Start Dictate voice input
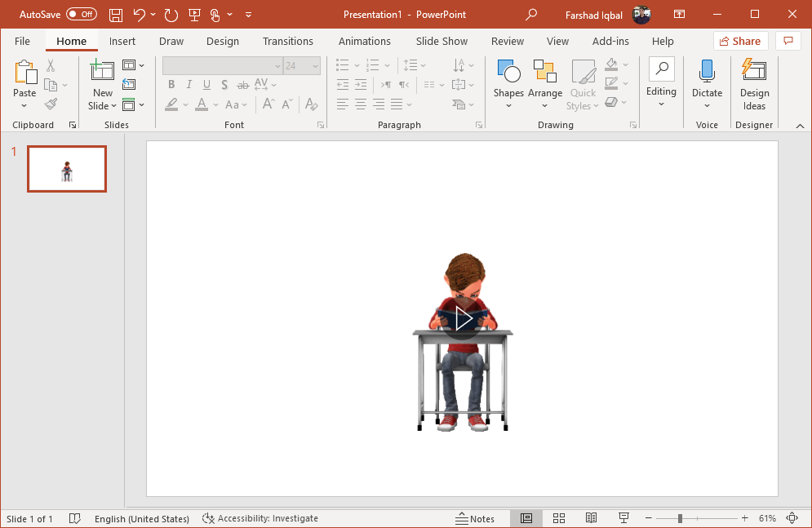812x528 pixels. coord(707,73)
